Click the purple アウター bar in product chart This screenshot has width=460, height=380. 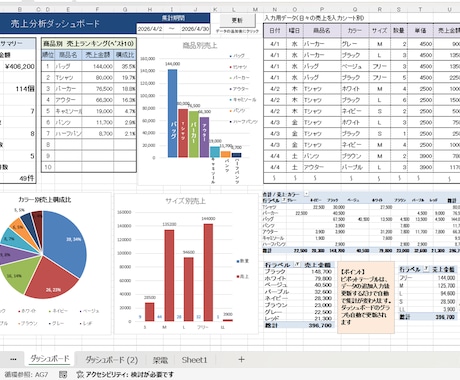coord(204,137)
